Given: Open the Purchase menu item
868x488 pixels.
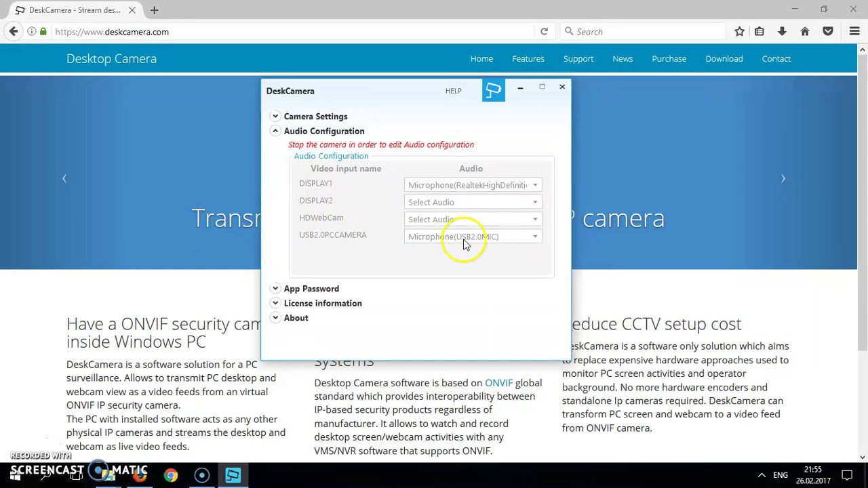Looking at the screenshot, I should (669, 59).
